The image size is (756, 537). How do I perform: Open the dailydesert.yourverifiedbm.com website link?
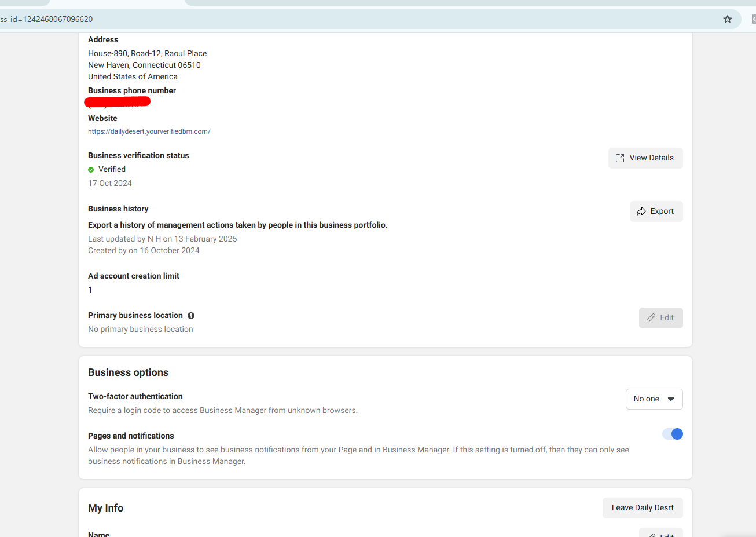(x=149, y=131)
